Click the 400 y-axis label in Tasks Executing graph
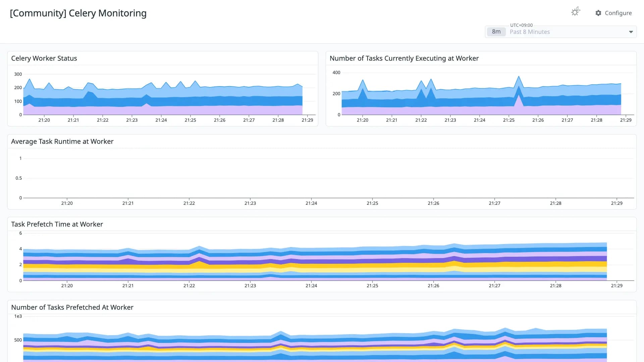 click(x=336, y=72)
